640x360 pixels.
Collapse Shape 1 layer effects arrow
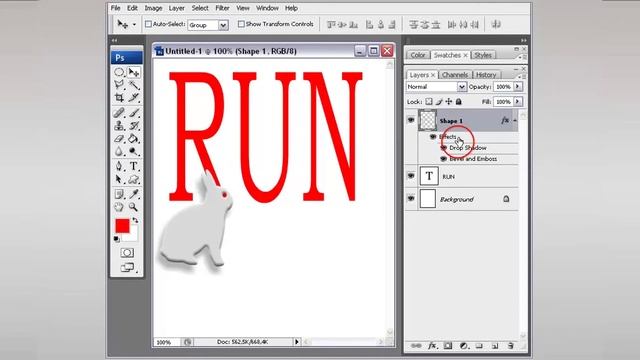[515, 120]
